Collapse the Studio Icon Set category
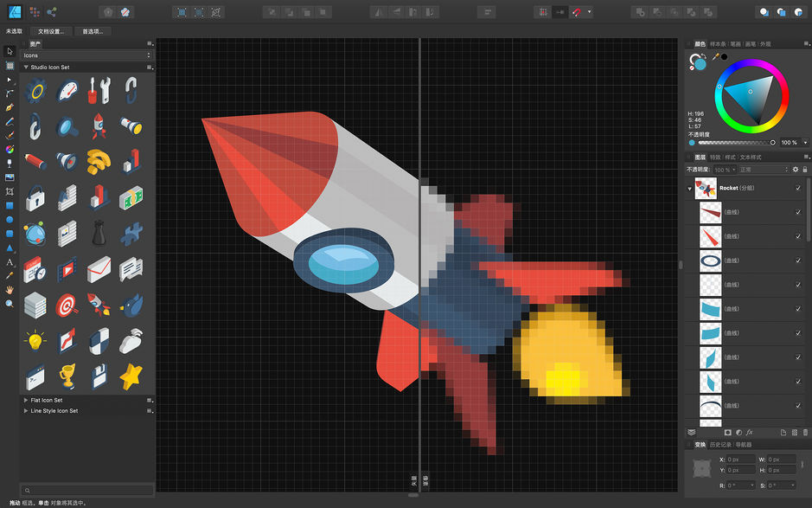 26,68
